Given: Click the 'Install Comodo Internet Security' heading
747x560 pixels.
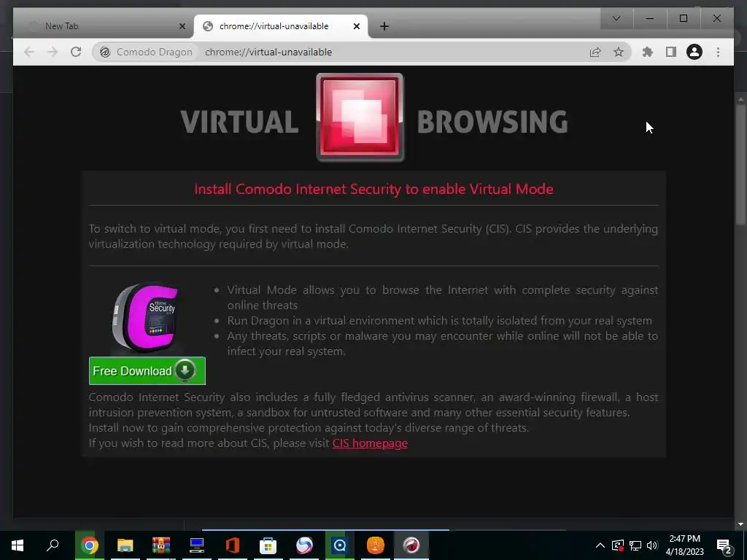Looking at the screenshot, I should pyautogui.click(x=373, y=189).
